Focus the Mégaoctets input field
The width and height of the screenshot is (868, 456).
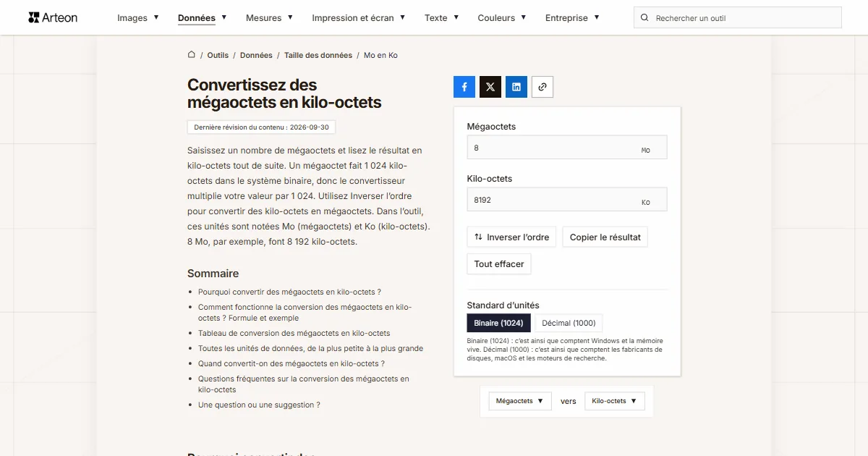(567, 148)
